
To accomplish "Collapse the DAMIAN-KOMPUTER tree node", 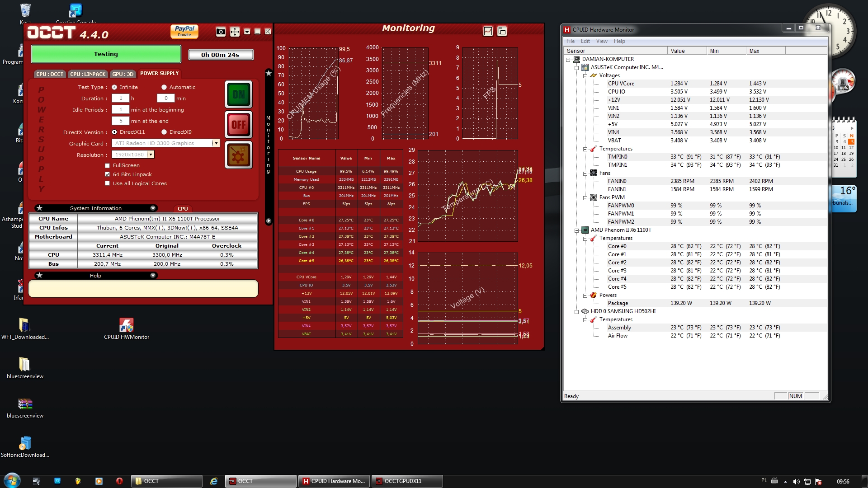I will [x=568, y=59].
